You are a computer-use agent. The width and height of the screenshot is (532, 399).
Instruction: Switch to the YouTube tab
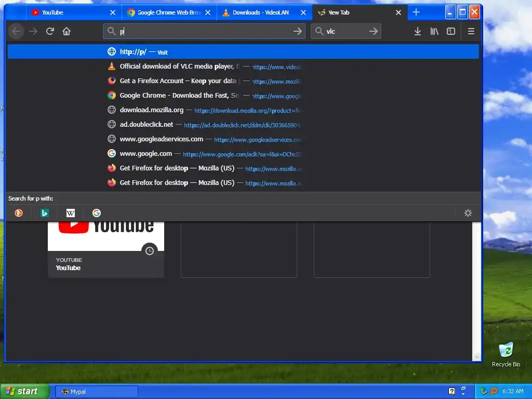(74, 12)
